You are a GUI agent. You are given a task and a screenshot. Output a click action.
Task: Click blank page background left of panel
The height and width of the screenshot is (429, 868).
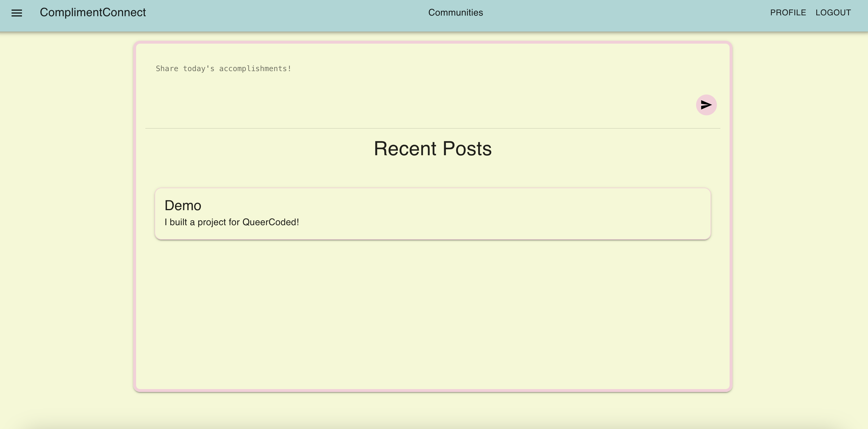[67, 216]
